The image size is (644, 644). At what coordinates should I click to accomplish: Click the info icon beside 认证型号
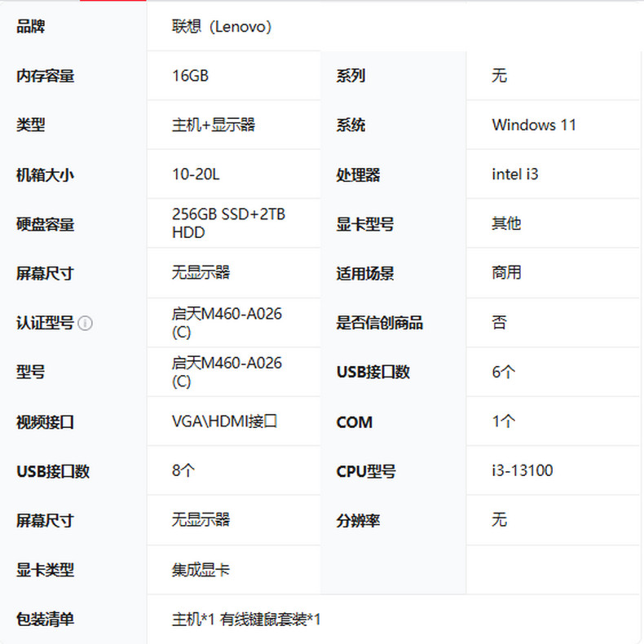pos(85,324)
